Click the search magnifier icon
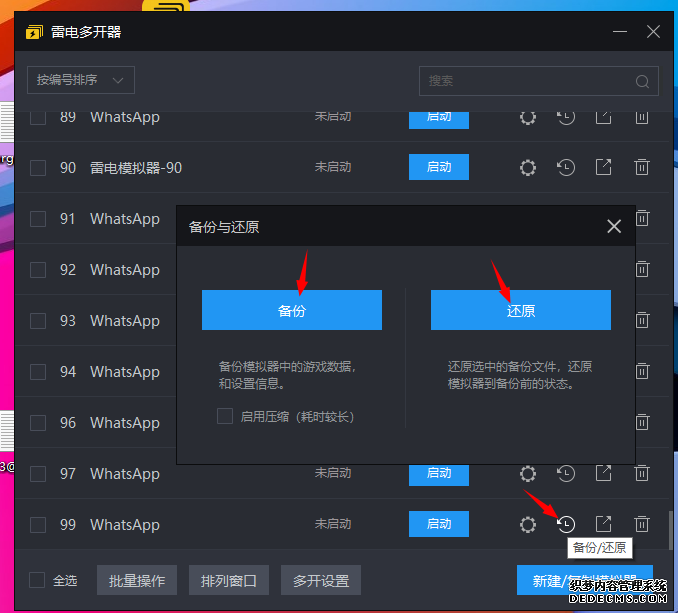This screenshot has height=613, width=678. (642, 81)
